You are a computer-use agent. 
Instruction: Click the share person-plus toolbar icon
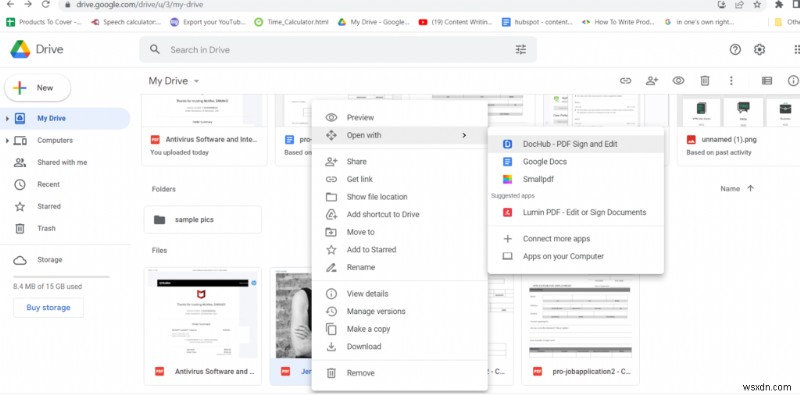click(652, 81)
